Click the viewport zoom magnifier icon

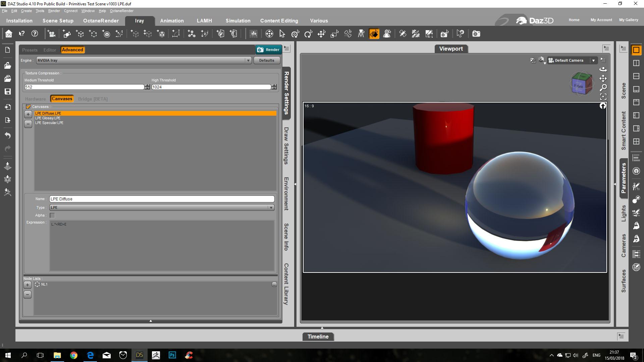coord(603,88)
